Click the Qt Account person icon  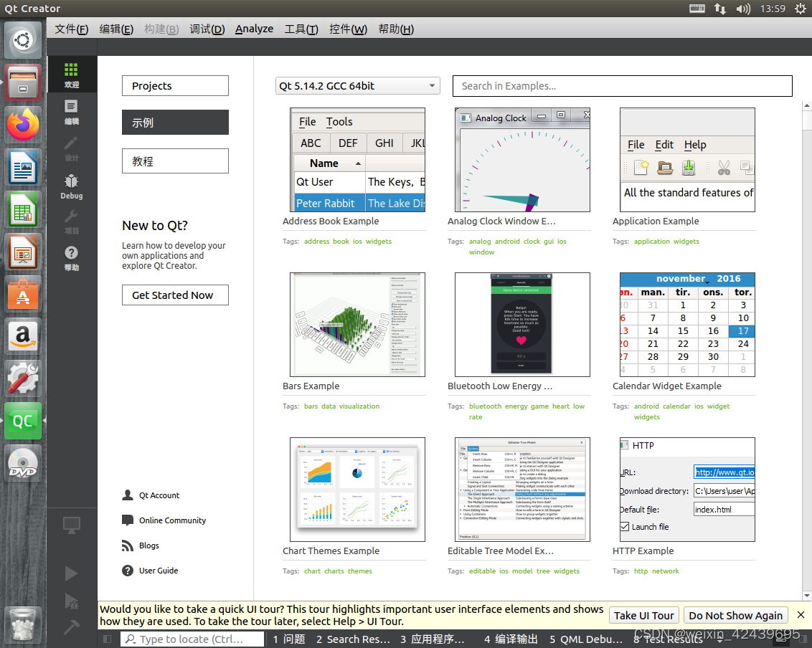tap(128, 495)
